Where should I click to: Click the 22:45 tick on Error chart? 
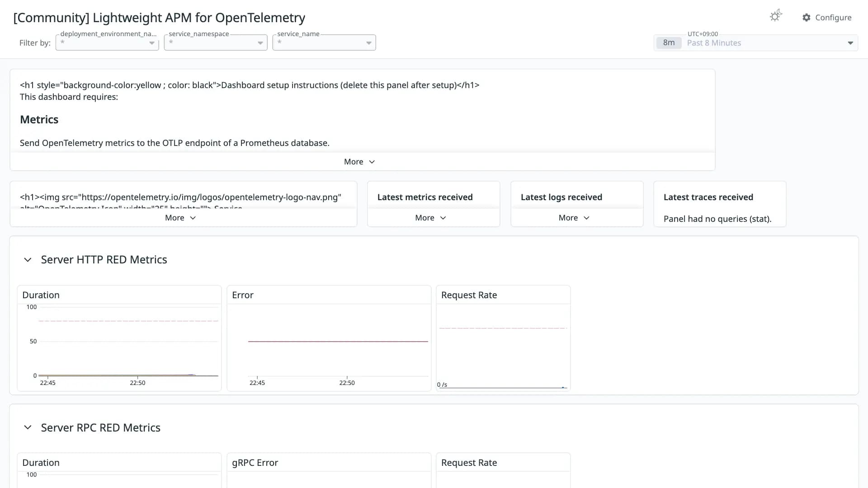coord(257,383)
